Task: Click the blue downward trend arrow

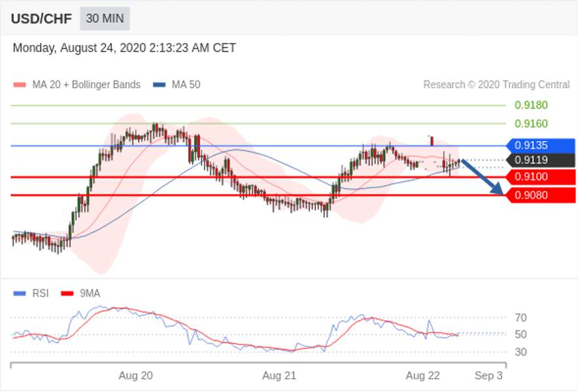Action: coord(482,177)
